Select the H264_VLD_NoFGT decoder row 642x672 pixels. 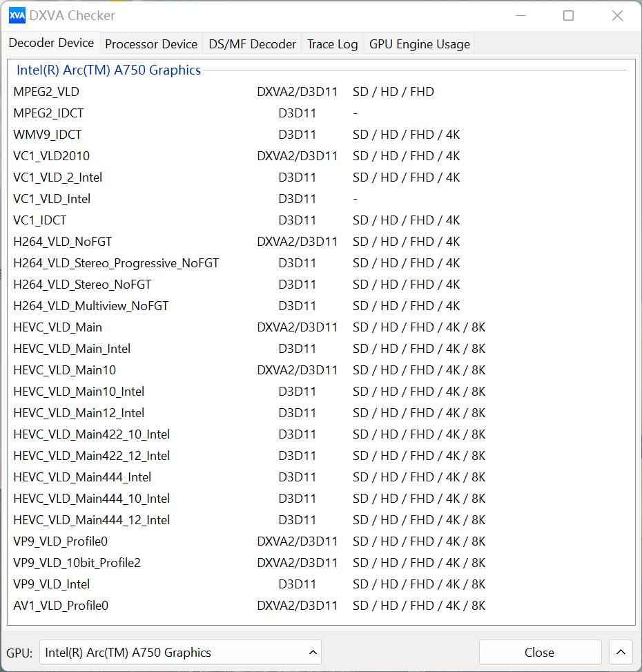[x=63, y=241]
